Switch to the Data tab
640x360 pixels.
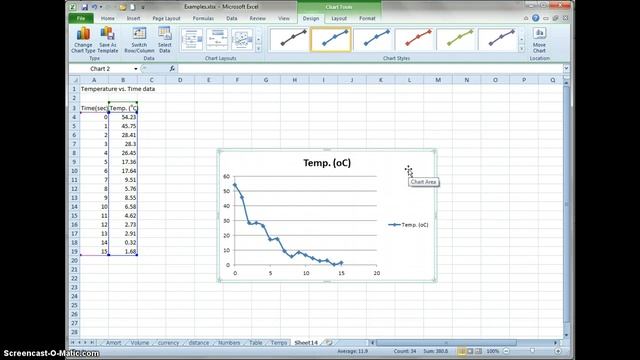point(231,18)
